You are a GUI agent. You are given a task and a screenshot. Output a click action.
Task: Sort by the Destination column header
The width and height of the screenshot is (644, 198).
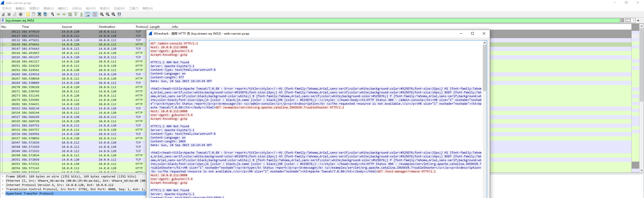[x=116, y=27]
